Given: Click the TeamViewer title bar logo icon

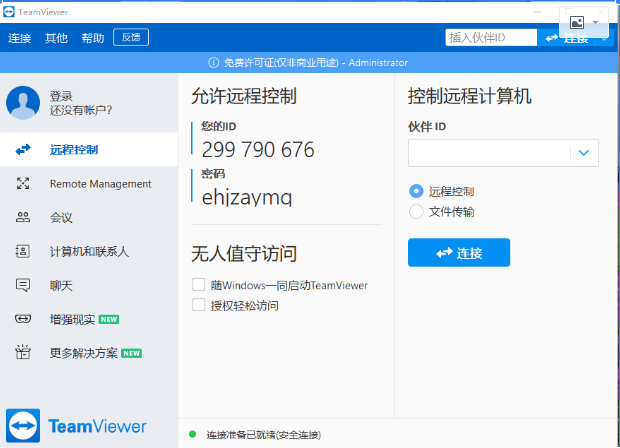Looking at the screenshot, I should coord(9,12).
